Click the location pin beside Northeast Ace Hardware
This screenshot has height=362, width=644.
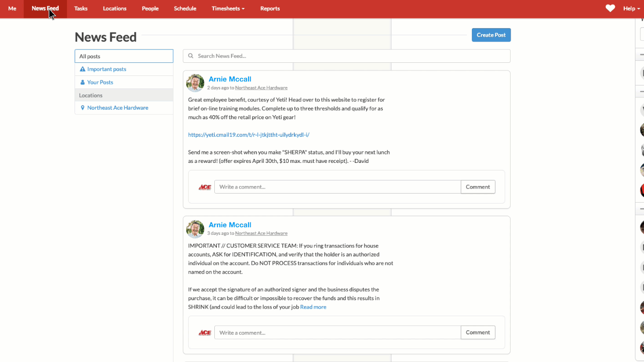(x=83, y=107)
